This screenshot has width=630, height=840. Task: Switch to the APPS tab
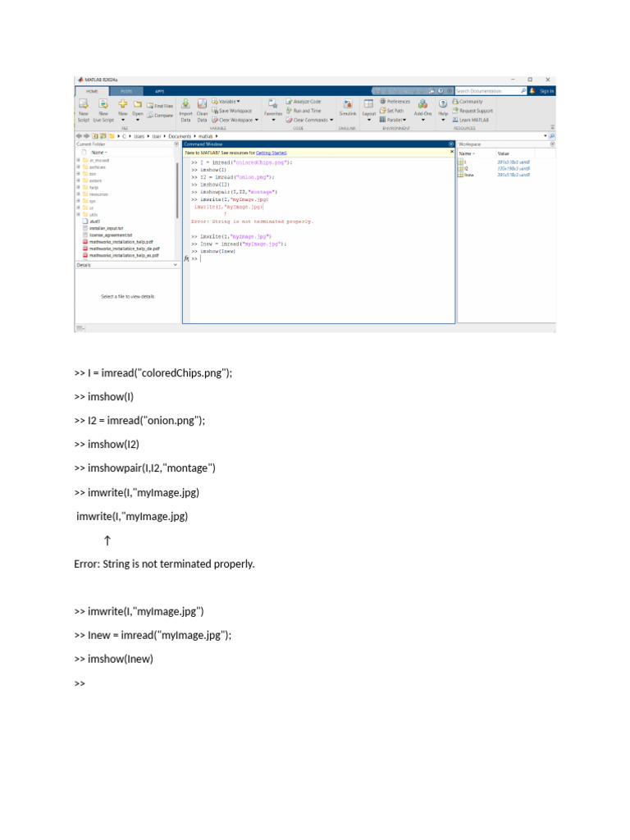point(160,91)
